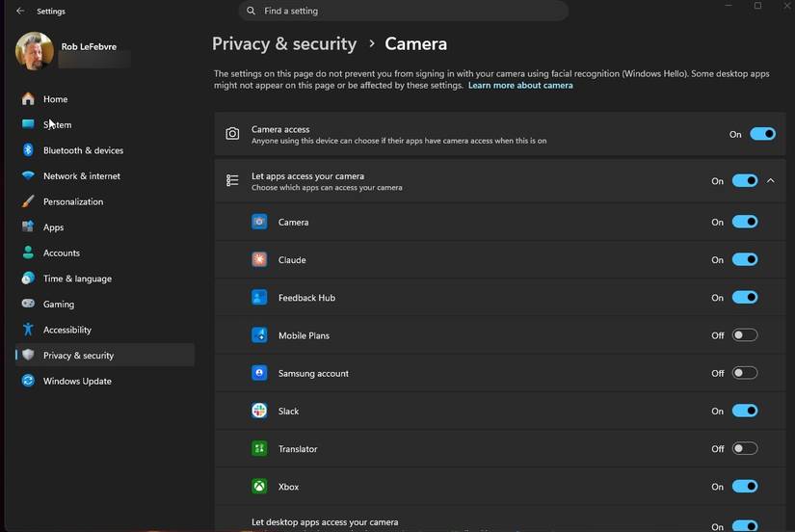Click the Privacy & security shield icon

point(28,355)
